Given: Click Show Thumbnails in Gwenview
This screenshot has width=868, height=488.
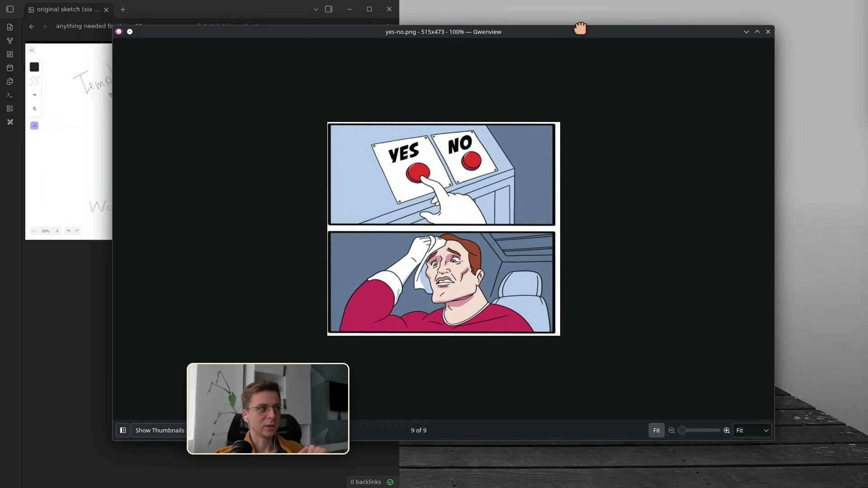Looking at the screenshot, I should (x=160, y=430).
